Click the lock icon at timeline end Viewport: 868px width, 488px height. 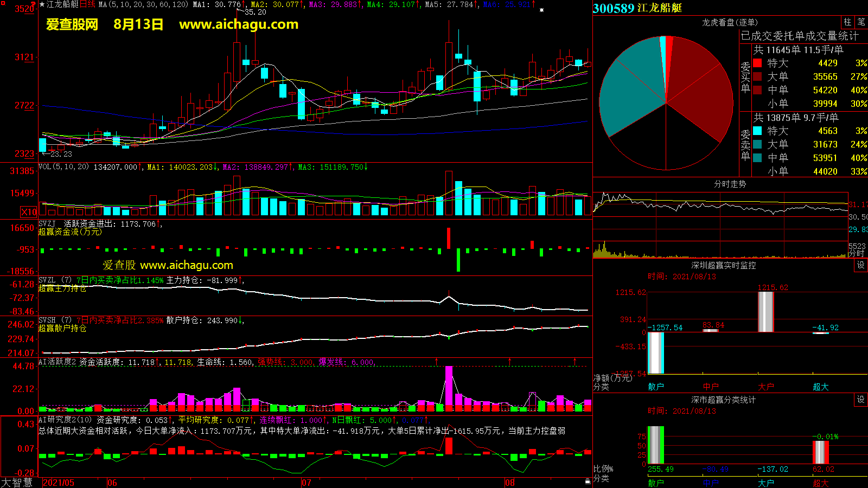click(x=588, y=481)
